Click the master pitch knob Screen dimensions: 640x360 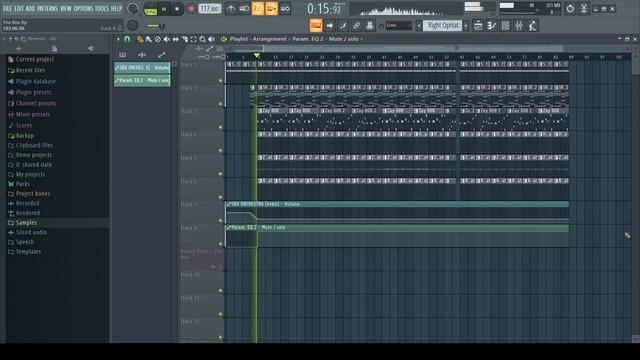pos(133,25)
